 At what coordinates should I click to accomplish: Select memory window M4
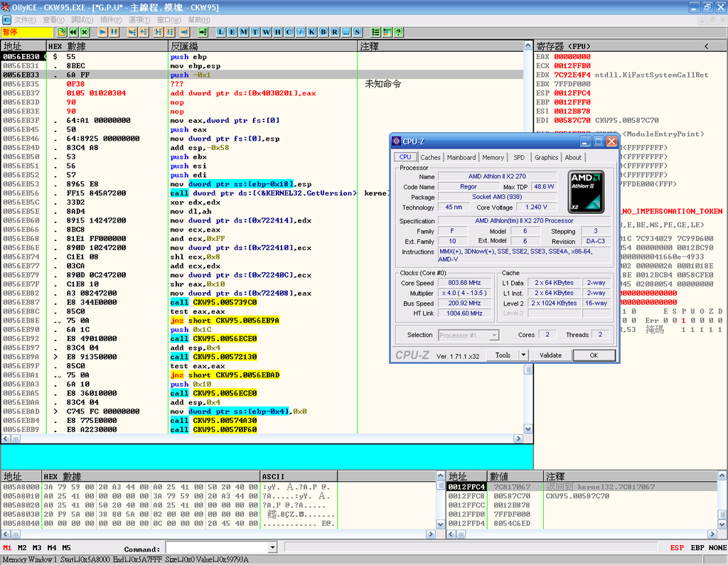(x=51, y=548)
